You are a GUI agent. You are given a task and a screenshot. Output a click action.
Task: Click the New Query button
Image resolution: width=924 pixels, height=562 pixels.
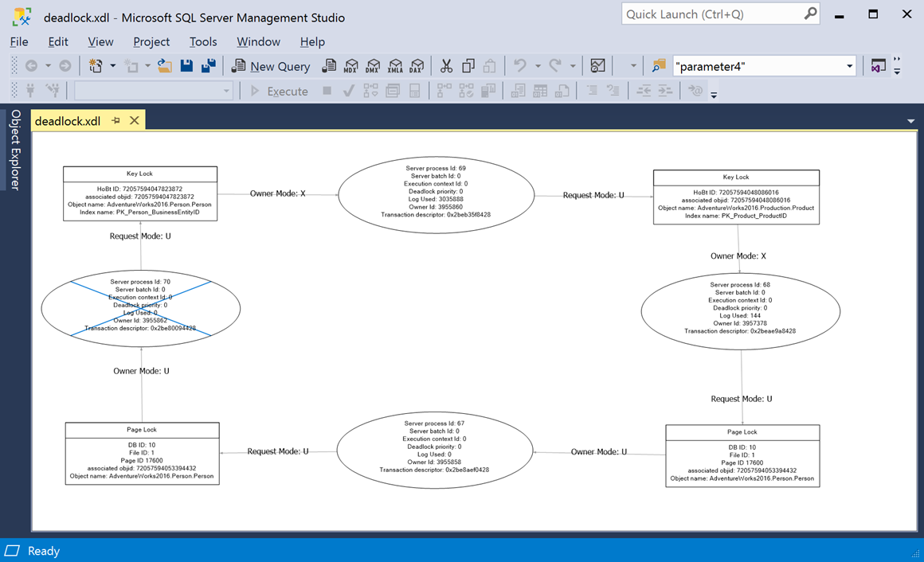[x=271, y=66]
